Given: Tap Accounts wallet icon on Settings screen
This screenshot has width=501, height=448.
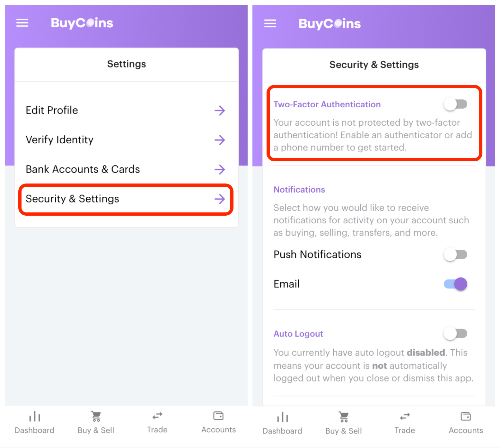Looking at the screenshot, I should click(218, 416).
